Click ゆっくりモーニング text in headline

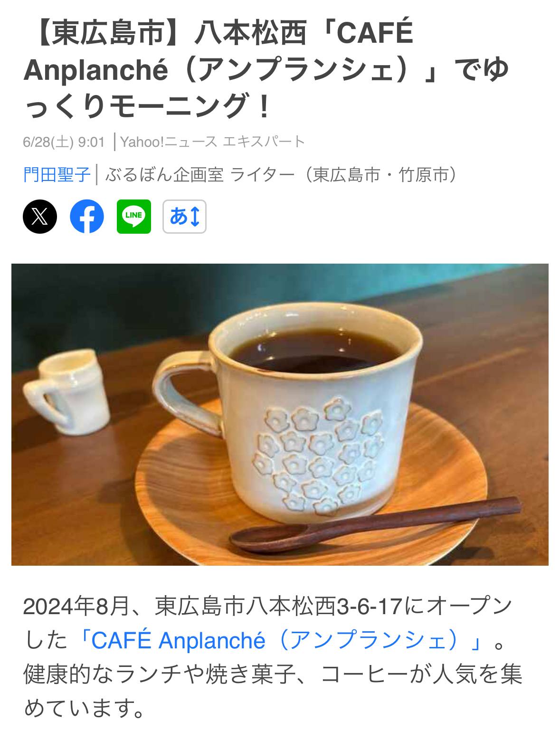click(x=147, y=105)
